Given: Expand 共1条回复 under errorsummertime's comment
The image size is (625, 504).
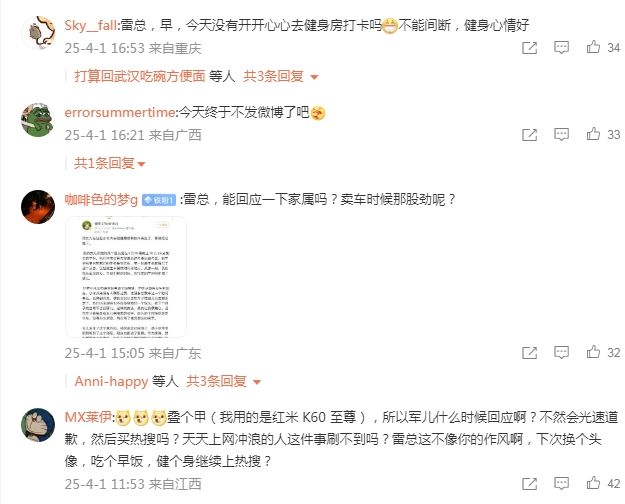Looking at the screenshot, I should [110, 163].
